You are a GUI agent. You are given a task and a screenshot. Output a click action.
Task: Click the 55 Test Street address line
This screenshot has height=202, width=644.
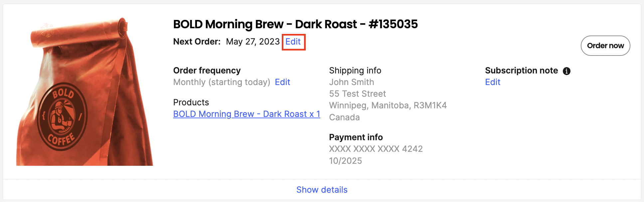[358, 94]
